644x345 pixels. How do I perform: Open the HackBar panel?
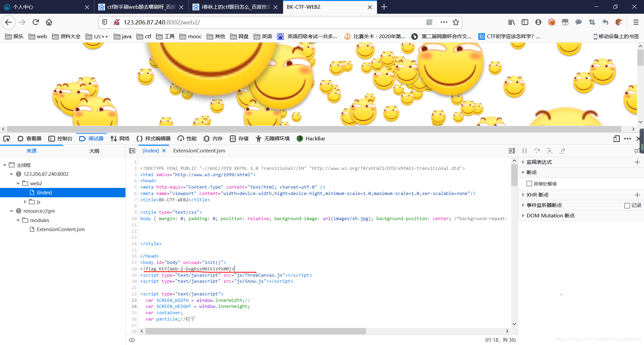click(x=311, y=139)
